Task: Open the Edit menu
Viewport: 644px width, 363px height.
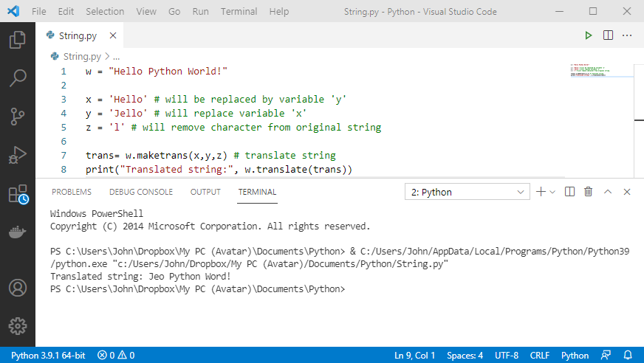Action: 66,12
